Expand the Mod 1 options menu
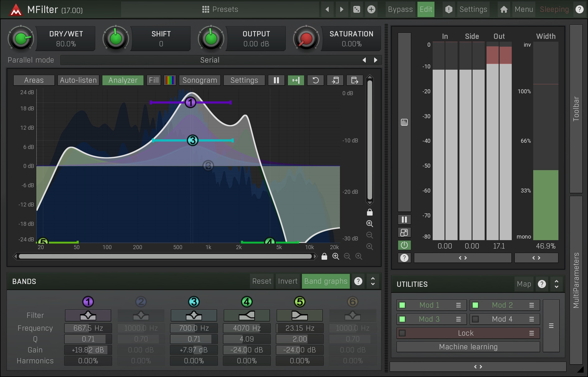588x377 pixels. [459, 305]
